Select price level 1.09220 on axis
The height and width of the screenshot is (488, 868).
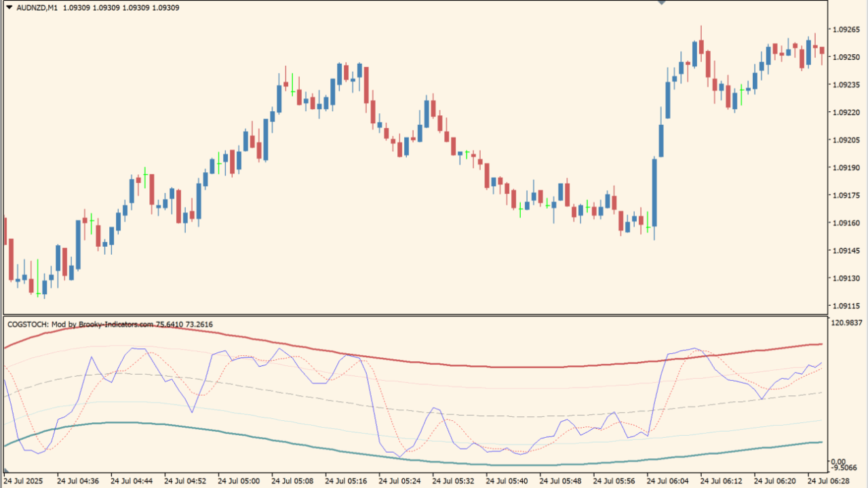pos(846,113)
